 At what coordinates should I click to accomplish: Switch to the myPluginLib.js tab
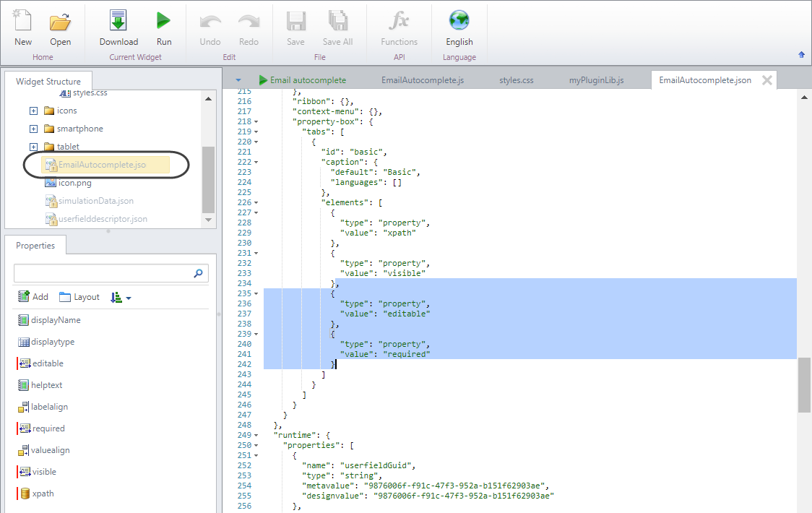tap(596, 80)
